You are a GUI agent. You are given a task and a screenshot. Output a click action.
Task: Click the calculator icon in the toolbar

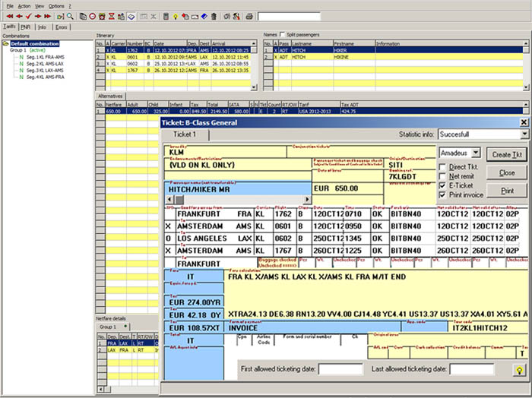166,16
